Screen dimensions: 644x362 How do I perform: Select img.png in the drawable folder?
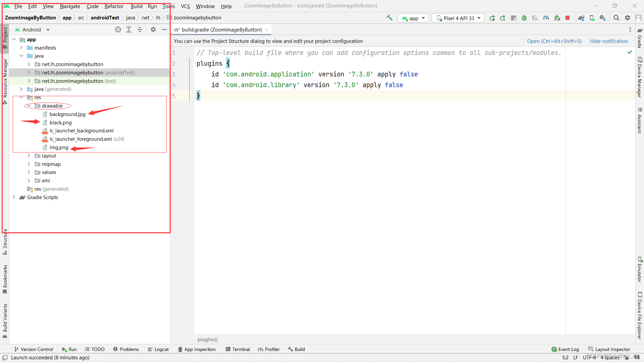[59, 147]
